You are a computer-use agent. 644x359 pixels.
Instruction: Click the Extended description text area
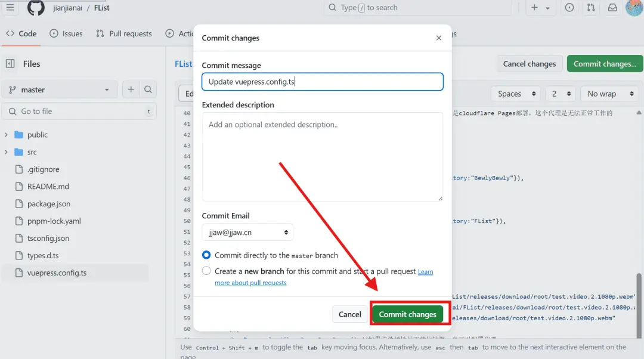[322, 157]
